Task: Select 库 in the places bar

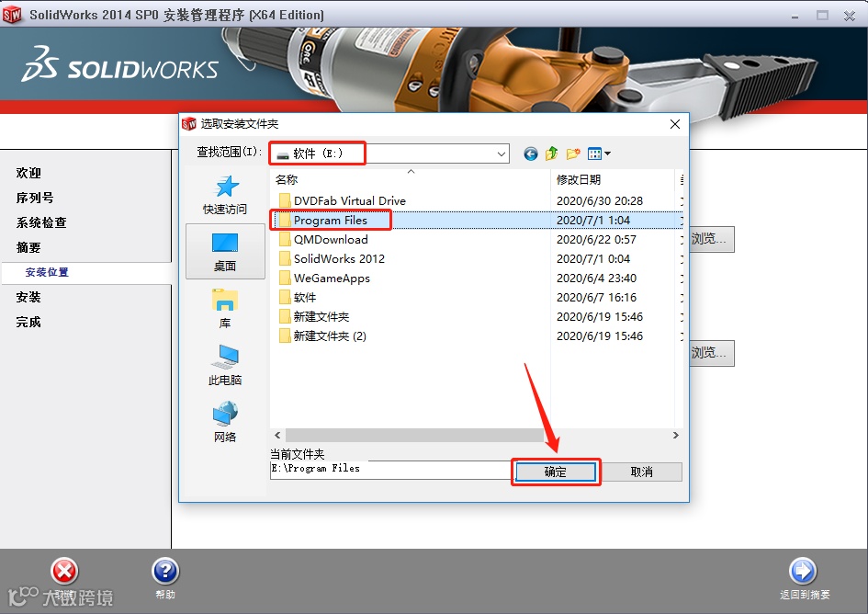Action: pyautogui.click(x=225, y=309)
